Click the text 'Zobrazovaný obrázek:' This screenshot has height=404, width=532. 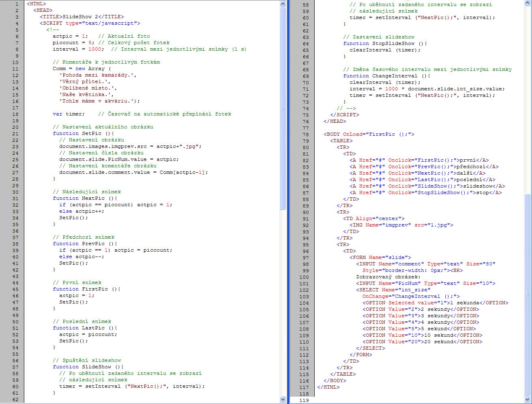(388, 277)
